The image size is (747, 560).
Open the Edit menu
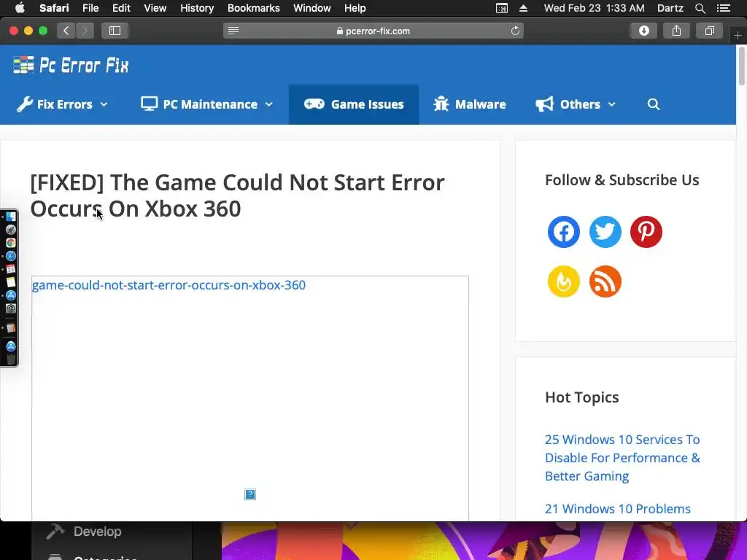pos(121,8)
